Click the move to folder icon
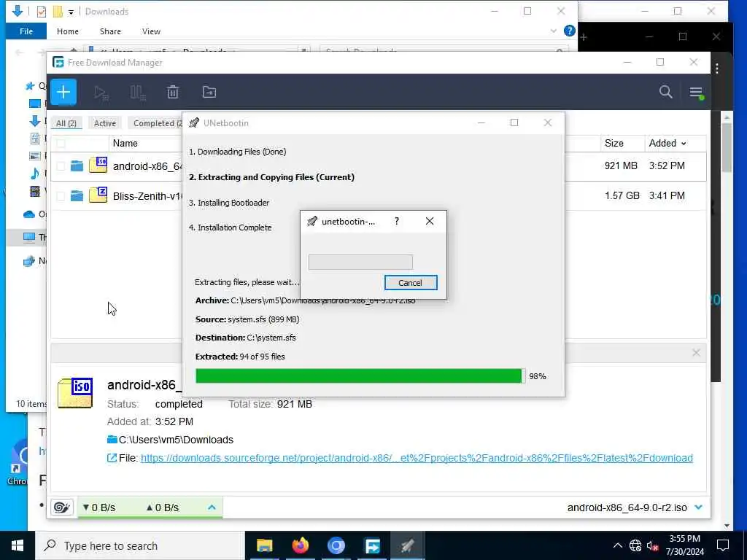This screenshot has width=747, height=560. [209, 92]
